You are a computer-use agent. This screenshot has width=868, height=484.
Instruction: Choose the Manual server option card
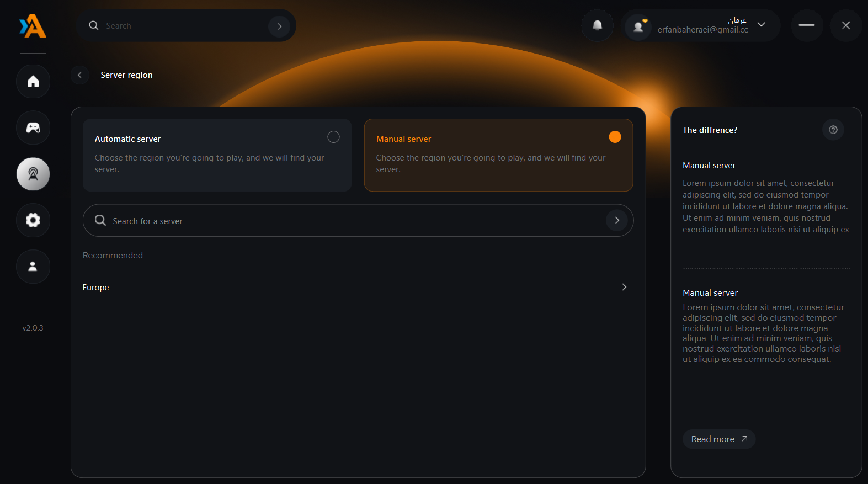(498, 155)
